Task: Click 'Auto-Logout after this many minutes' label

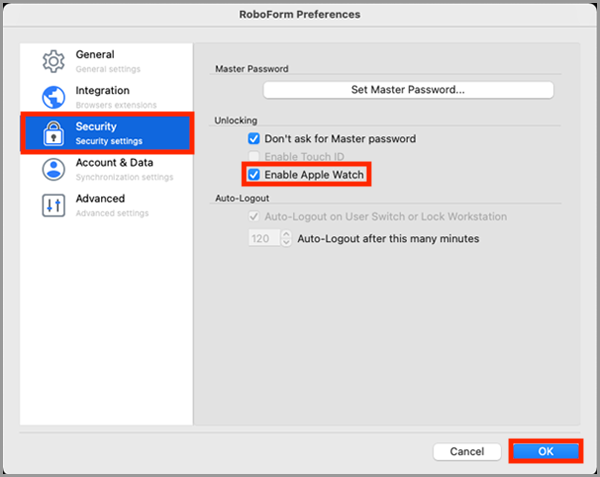Action: point(388,239)
